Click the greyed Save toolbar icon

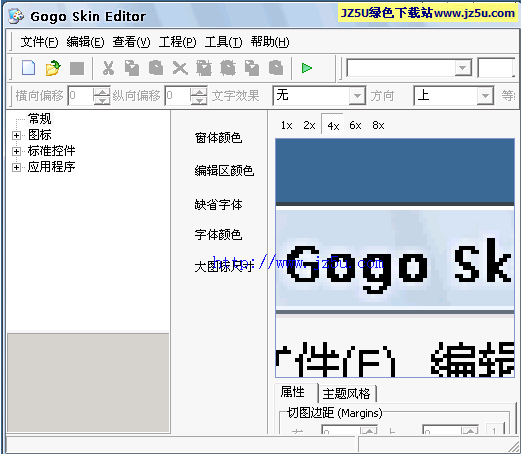[77, 68]
